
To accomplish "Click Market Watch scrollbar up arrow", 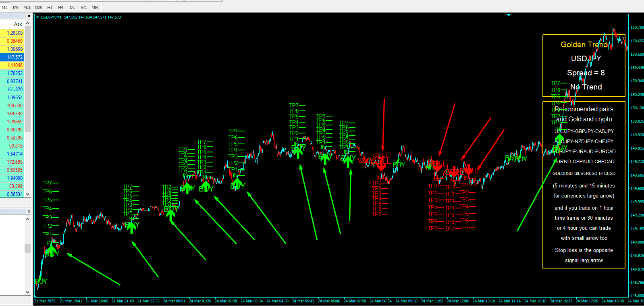I will (27, 24).
